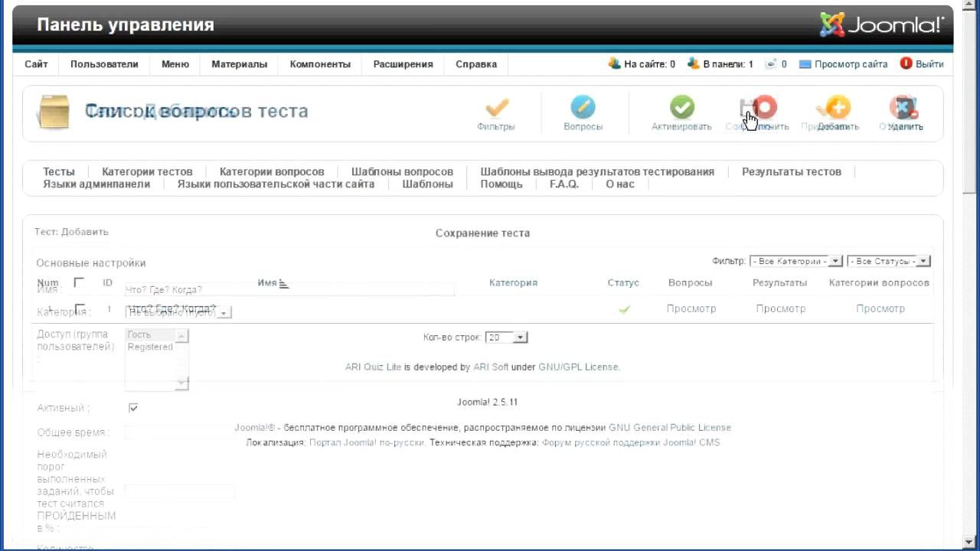Open the Расширения menu

click(x=403, y=64)
